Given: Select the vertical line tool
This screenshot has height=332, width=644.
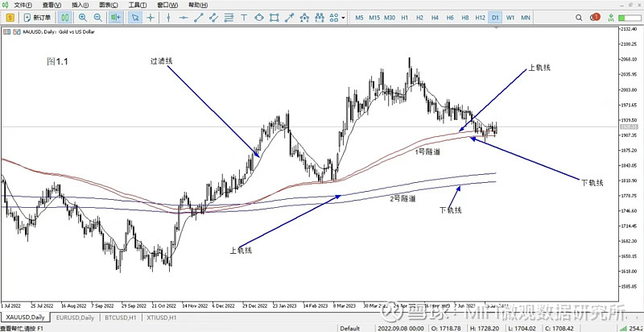Looking at the screenshot, I should (168, 18).
